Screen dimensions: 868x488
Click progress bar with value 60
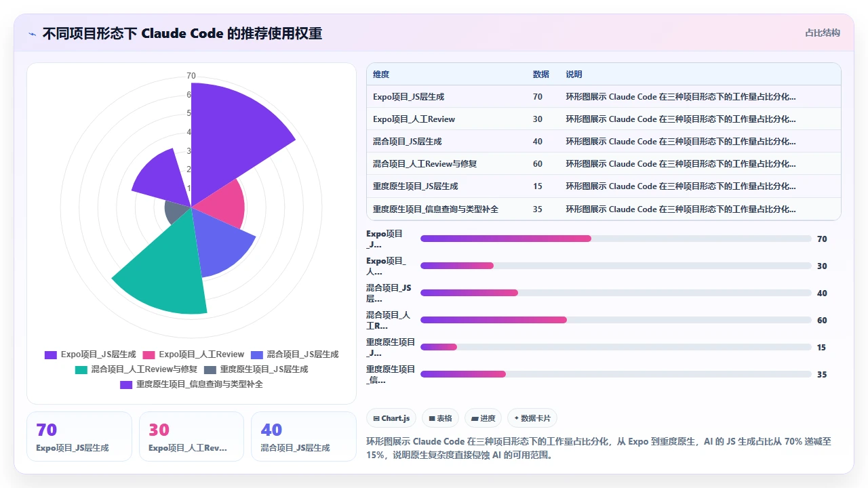click(616, 320)
